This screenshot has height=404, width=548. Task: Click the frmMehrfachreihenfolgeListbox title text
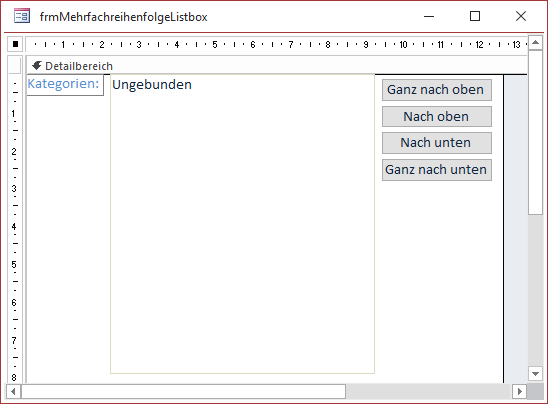click(x=123, y=17)
